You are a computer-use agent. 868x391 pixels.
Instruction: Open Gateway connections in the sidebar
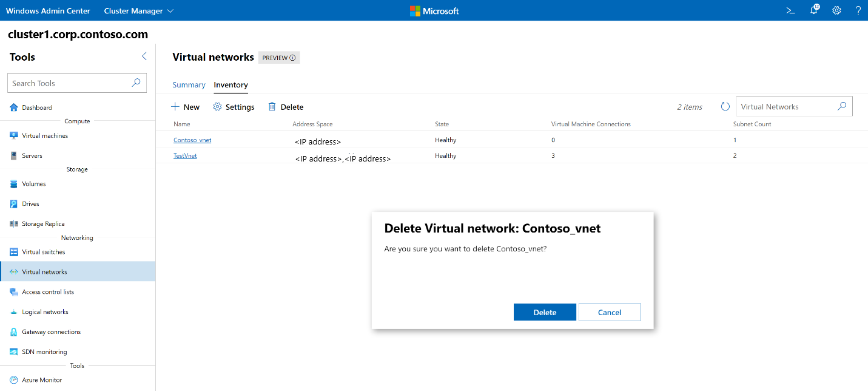click(x=50, y=331)
